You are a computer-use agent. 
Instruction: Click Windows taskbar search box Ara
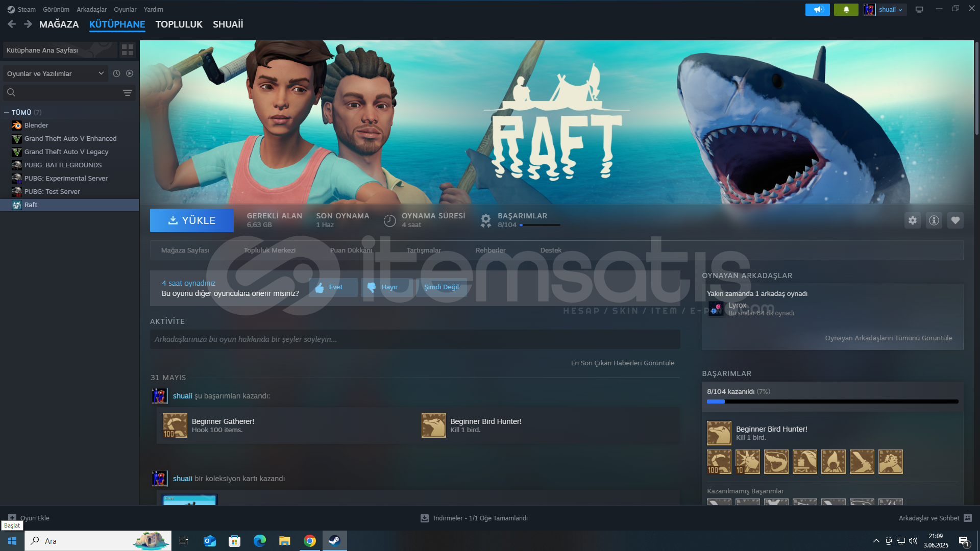(x=98, y=541)
